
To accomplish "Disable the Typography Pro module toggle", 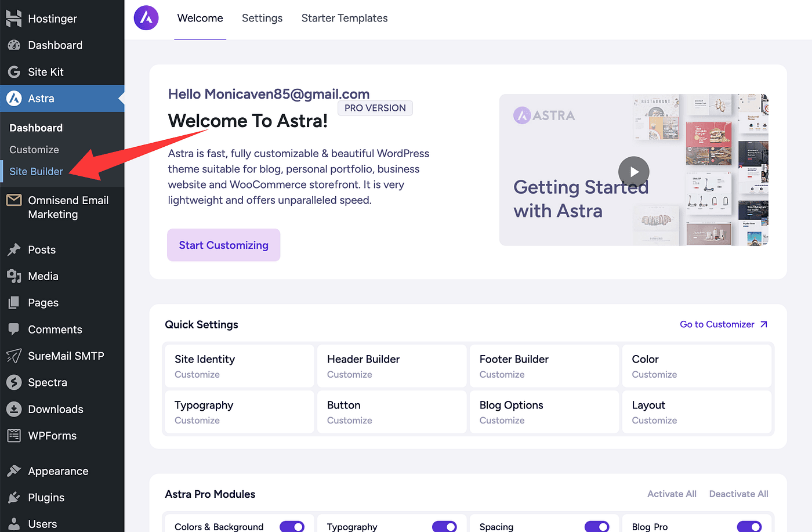I will [x=444, y=526].
